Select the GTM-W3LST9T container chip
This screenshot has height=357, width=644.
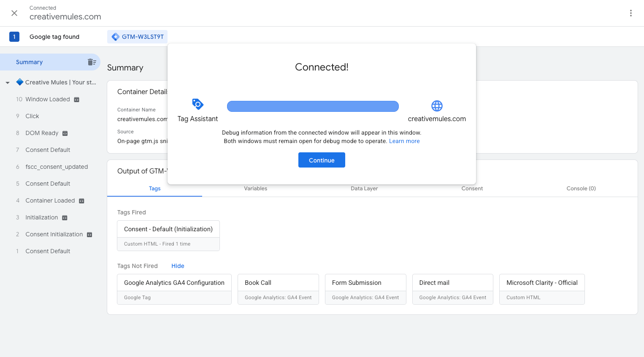coord(137,37)
